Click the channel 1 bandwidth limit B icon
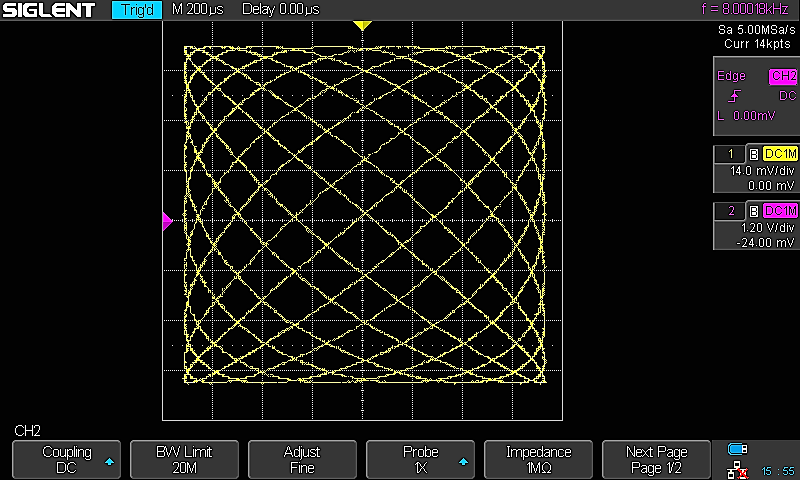This screenshot has height=480, width=800. 753,154
